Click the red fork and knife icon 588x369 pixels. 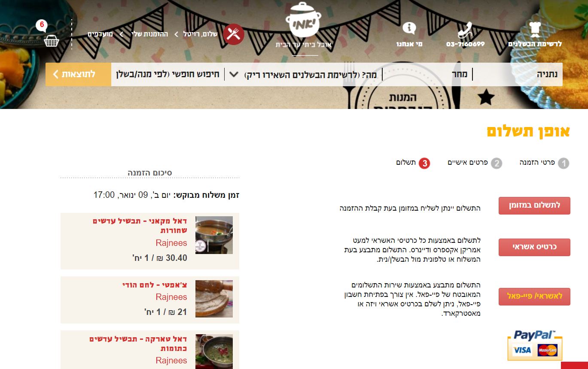coord(234,34)
